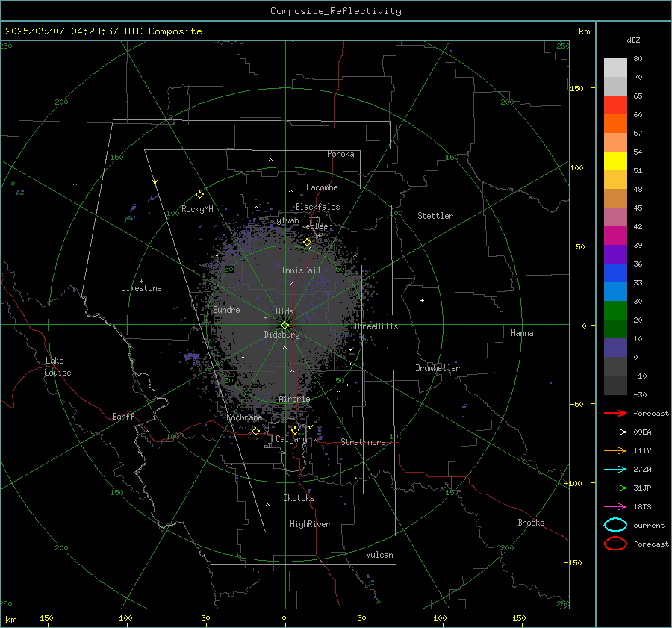
Task: Click the green swatch between 30 and 20
Action: coord(615,310)
